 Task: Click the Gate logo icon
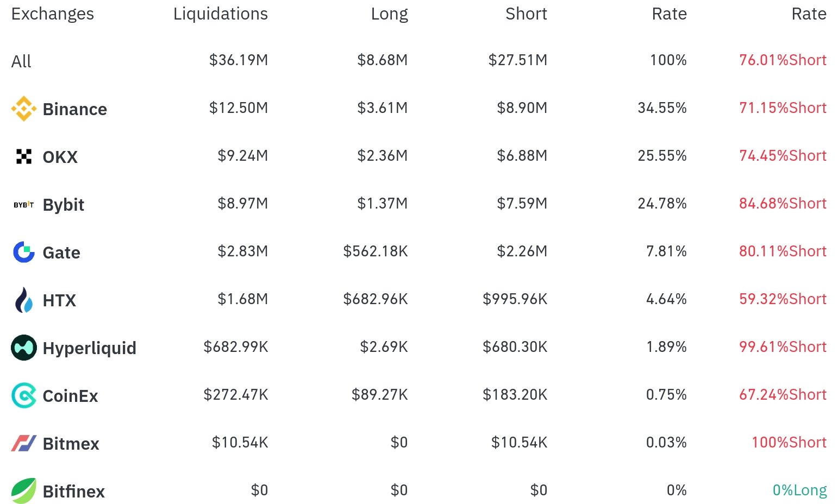pyautogui.click(x=24, y=252)
